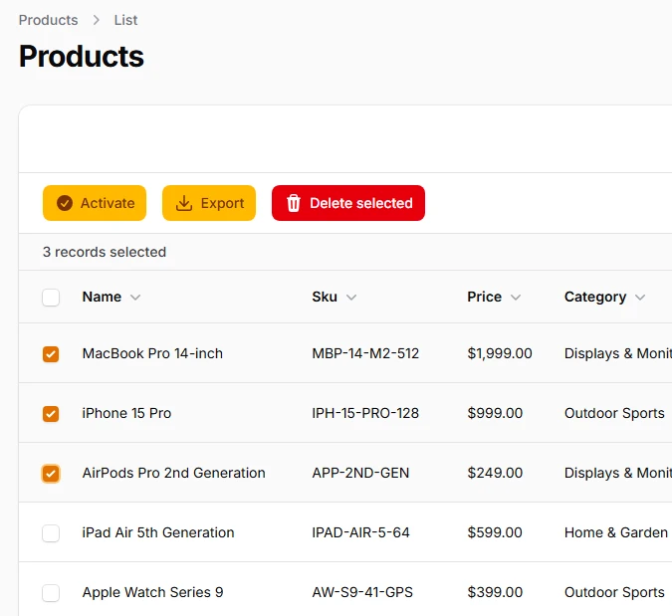Click the $1,999.00 price cell
Image resolution: width=672 pixels, height=616 pixels.
pyautogui.click(x=500, y=353)
